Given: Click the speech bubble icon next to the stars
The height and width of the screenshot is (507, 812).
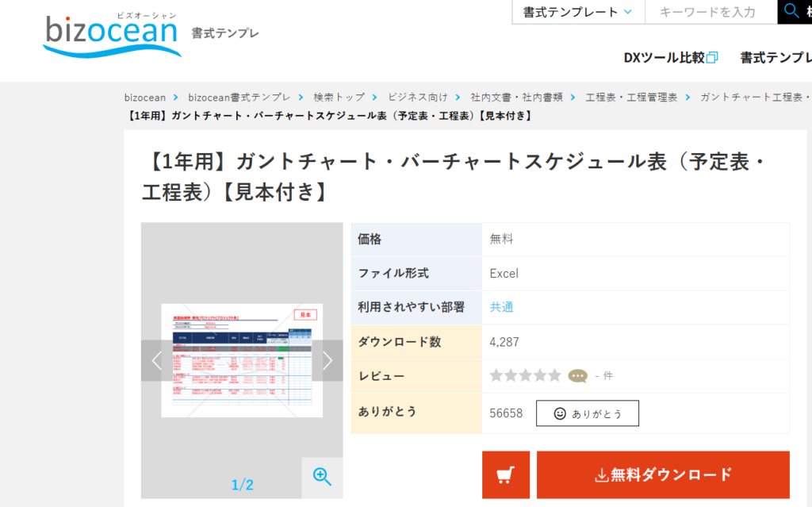Looking at the screenshot, I should [576, 374].
